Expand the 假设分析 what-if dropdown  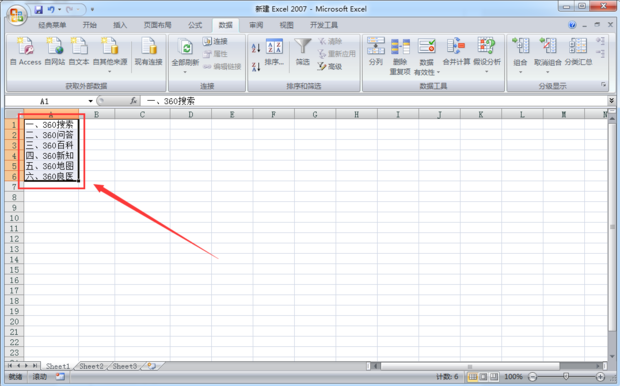point(487,72)
